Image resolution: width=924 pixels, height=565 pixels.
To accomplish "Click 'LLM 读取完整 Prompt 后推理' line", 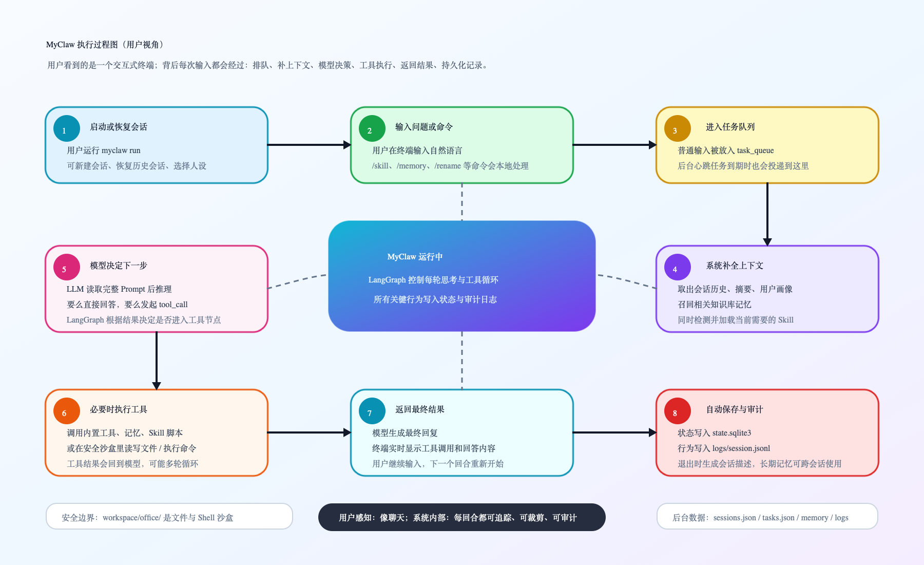I will [x=119, y=289].
